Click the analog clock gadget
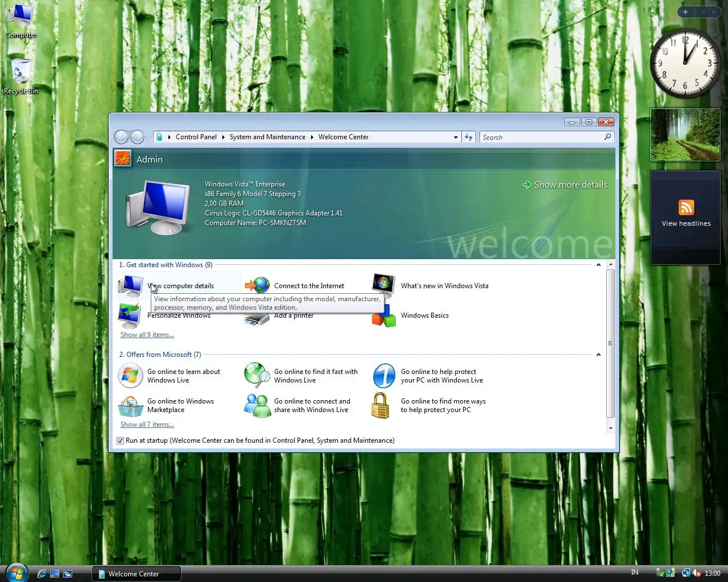The width and height of the screenshot is (728, 582). tap(685, 63)
